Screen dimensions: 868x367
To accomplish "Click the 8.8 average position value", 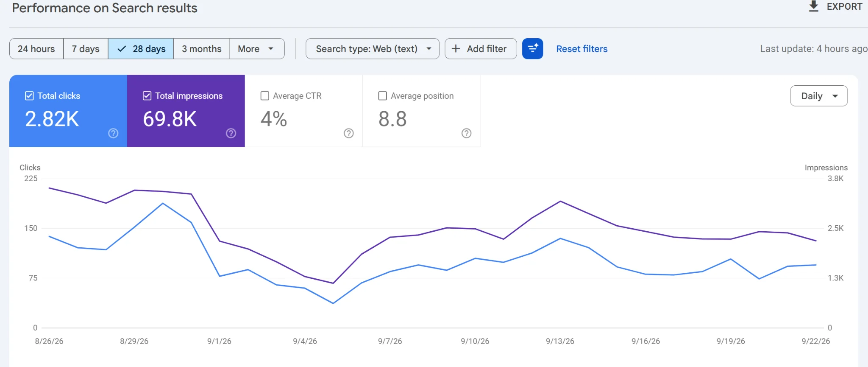I will pyautogui.click(x=392, y=119).
